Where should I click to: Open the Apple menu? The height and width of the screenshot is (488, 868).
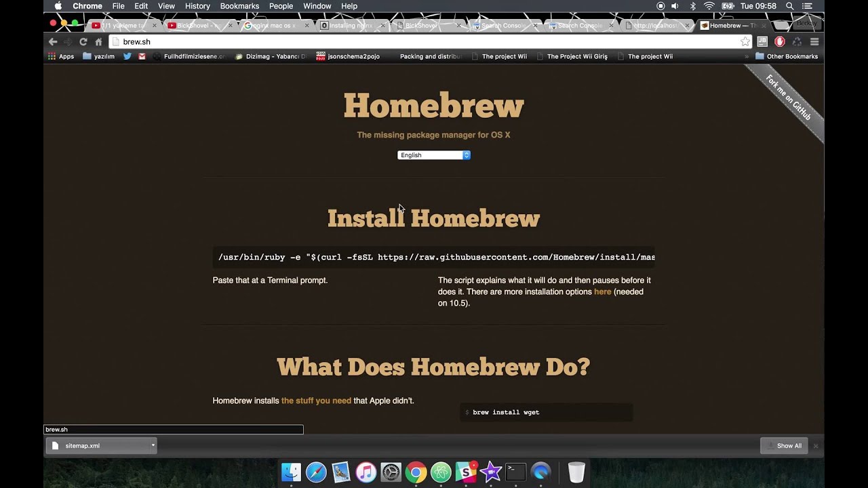[58, 6]
